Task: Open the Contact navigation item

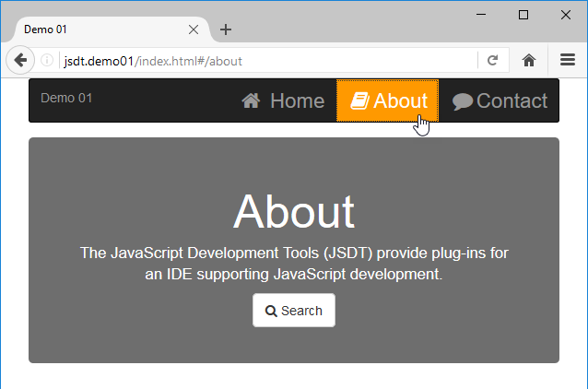Action: coord(500,100)
